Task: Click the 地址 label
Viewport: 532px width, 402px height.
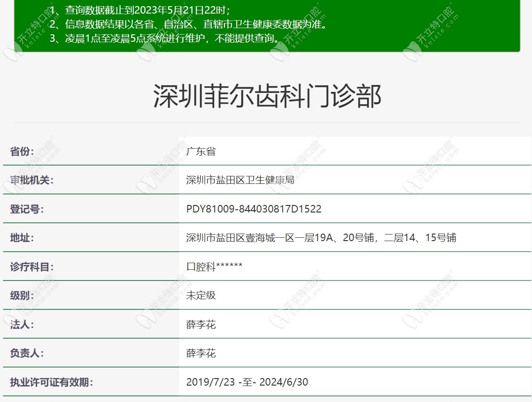Action: pos(22,238)
